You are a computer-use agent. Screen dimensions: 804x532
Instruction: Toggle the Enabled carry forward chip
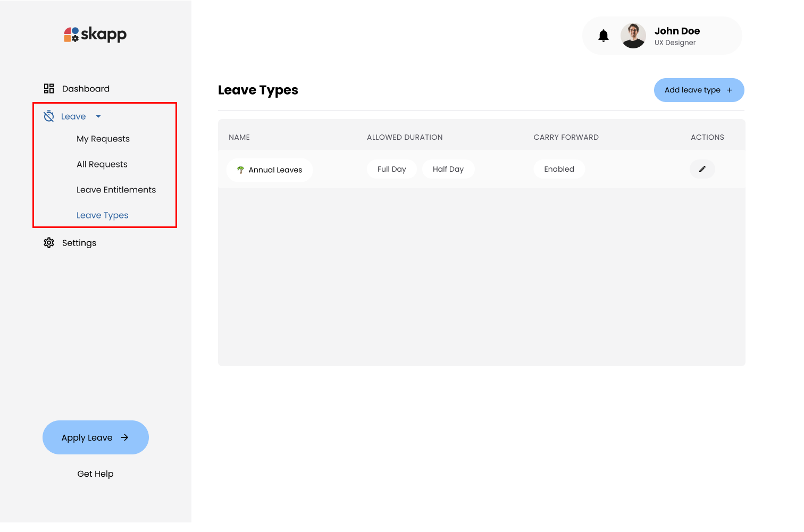[559, 168]
